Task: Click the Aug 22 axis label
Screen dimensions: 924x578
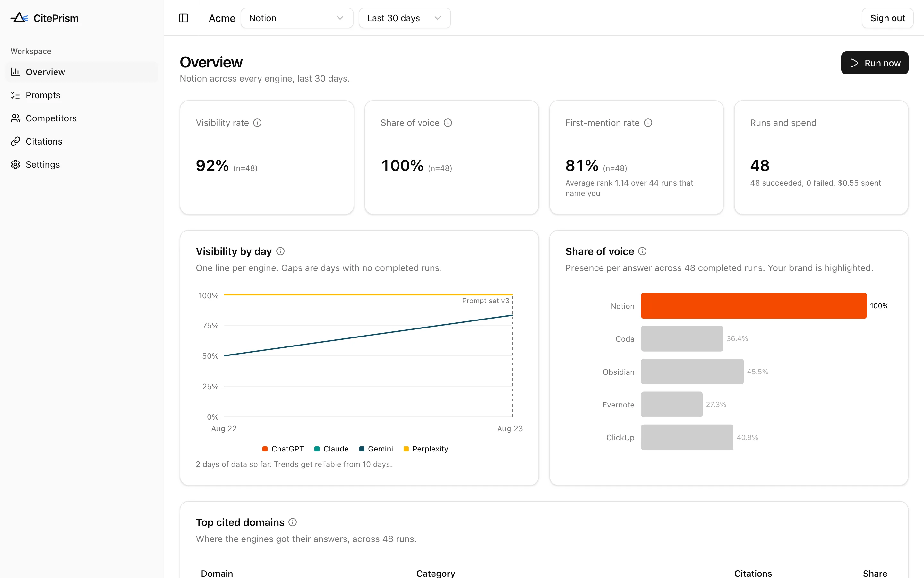Action: tap(224, 429)
